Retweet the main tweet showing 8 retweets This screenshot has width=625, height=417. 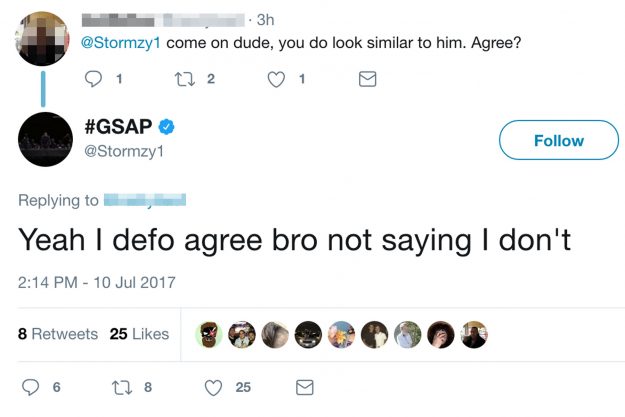[x=122, y=387]
